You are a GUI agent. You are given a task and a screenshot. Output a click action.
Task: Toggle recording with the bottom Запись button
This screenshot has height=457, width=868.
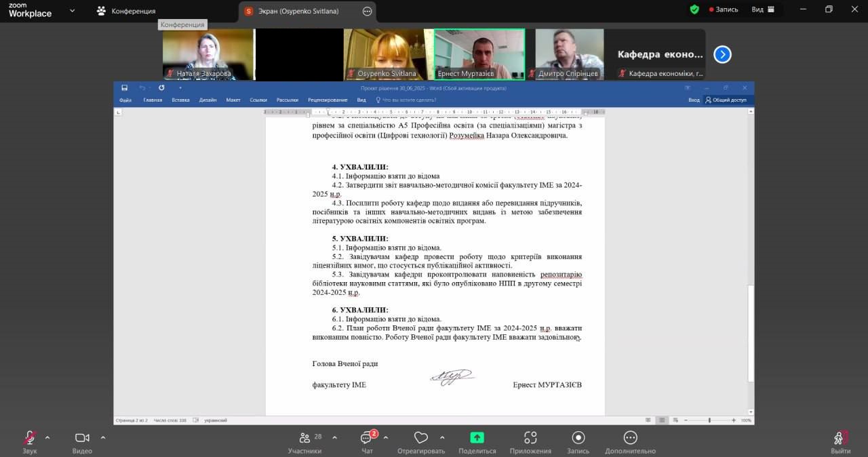coord(578,438)
